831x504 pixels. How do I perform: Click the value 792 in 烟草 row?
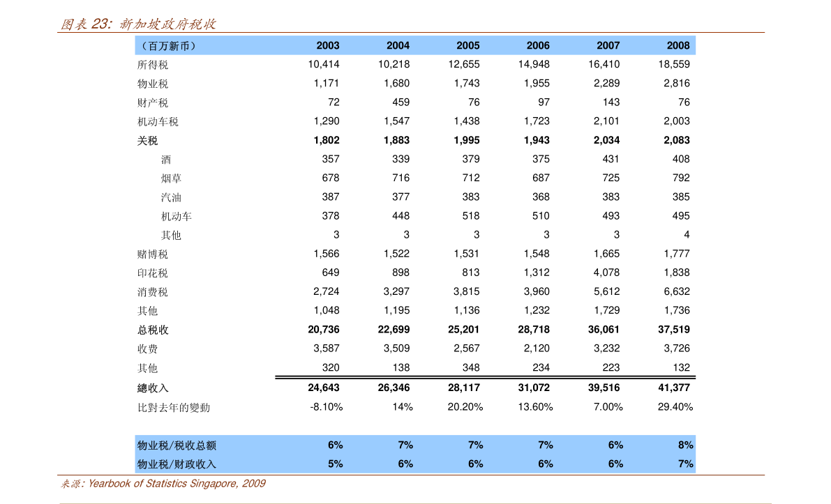click(680, 178)
